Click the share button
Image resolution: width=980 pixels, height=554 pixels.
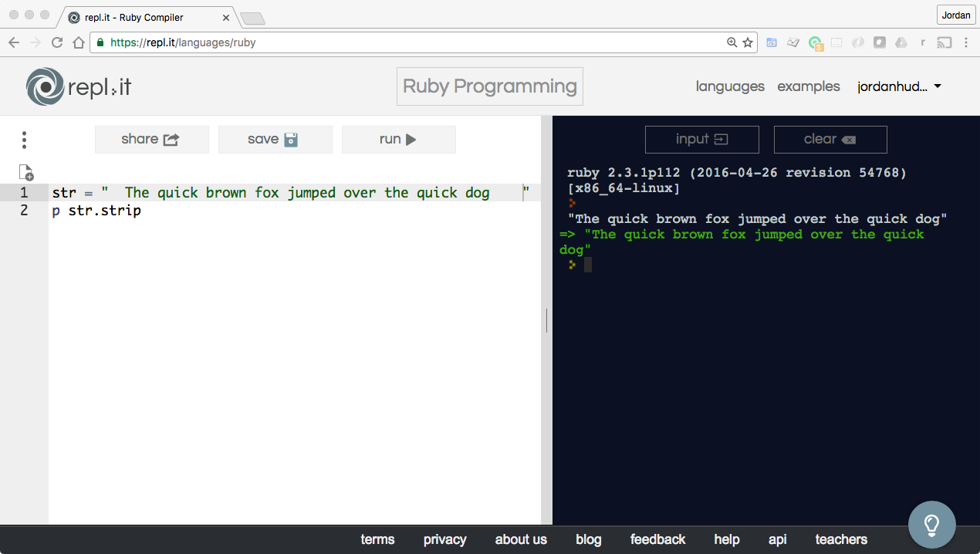(x=152, y=140)
